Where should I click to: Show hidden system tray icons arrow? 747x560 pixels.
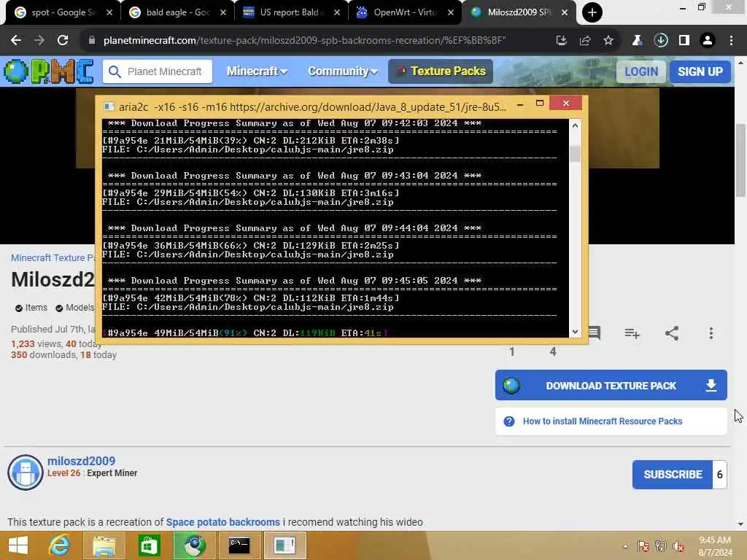pyautogui.click(x=625, y=546)
